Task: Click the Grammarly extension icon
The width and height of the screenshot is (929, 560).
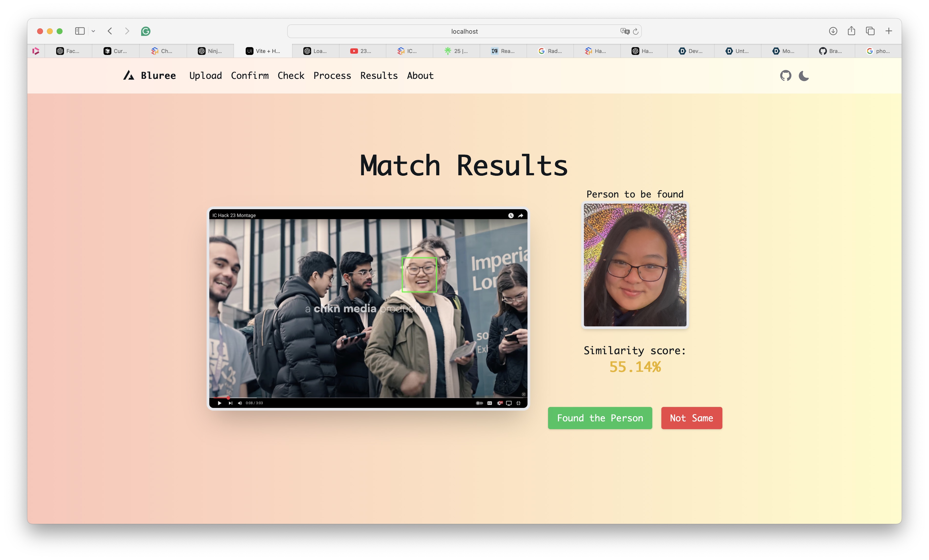Action: (146, 31)
